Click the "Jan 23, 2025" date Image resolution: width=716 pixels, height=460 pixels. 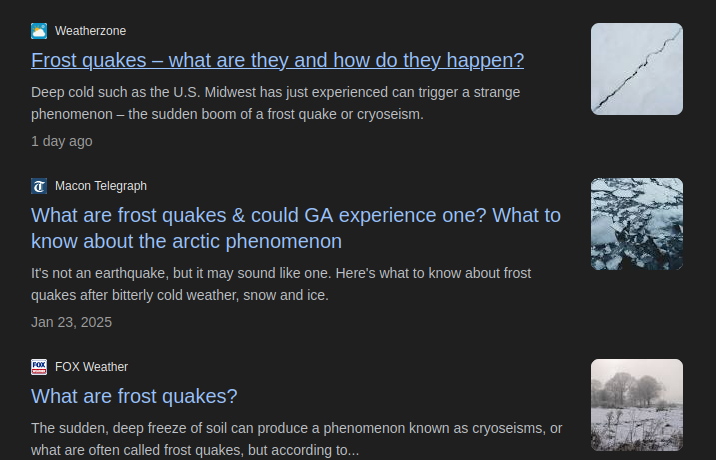(71, 322)
